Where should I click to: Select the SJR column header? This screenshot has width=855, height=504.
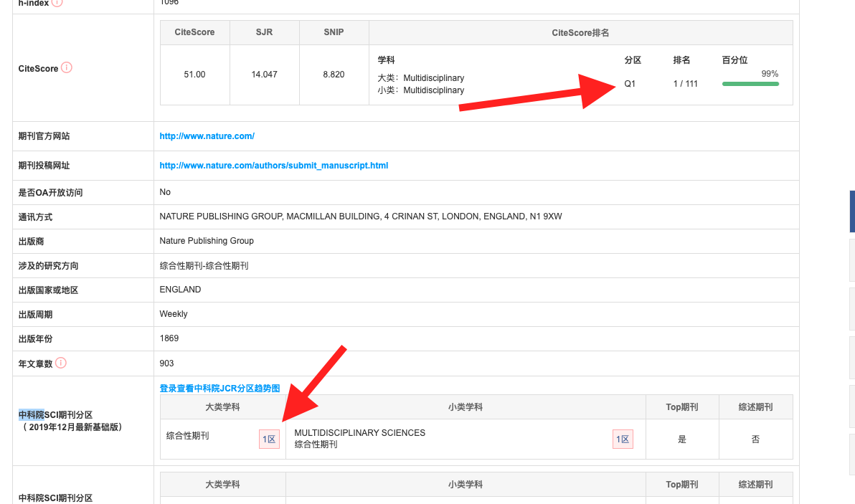click(x=265, y=32)
